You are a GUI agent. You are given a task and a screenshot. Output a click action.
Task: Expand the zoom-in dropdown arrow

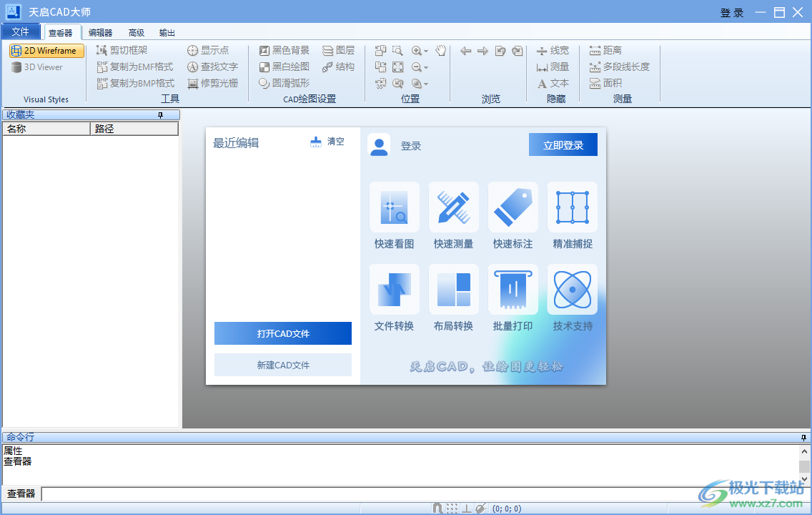[x=426, y=51]
